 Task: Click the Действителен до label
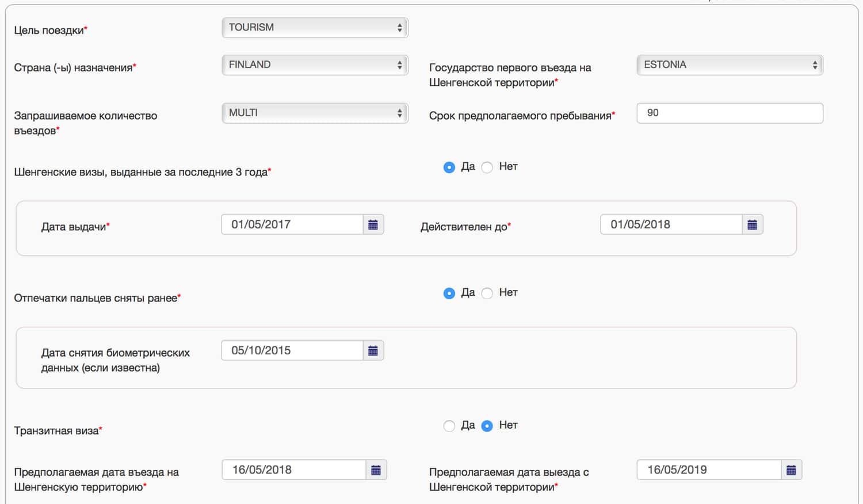coord(465,227)
